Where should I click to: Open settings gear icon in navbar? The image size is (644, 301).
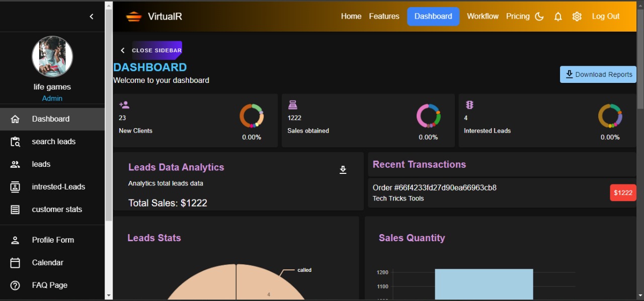click(x=577, y=17)
